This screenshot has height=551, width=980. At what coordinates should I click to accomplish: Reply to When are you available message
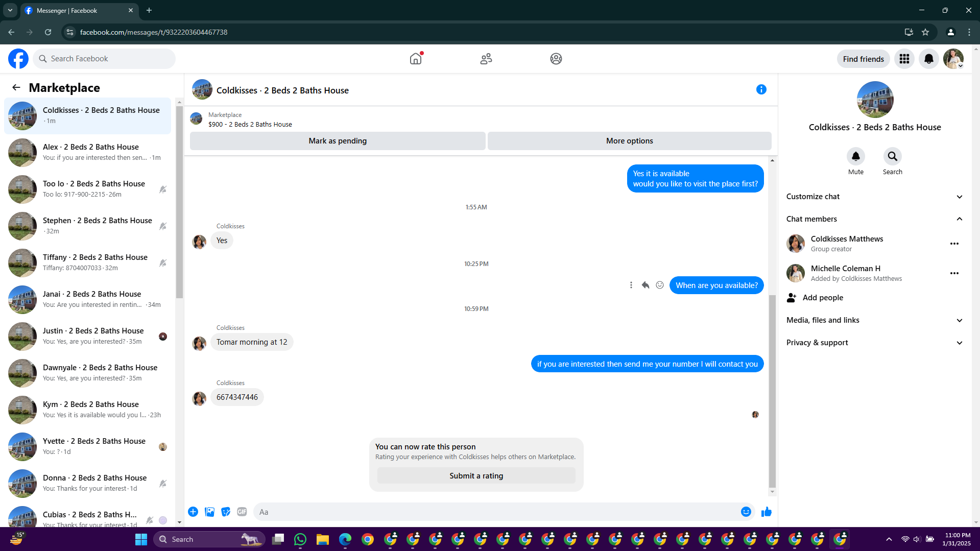(x=646, y=285)
